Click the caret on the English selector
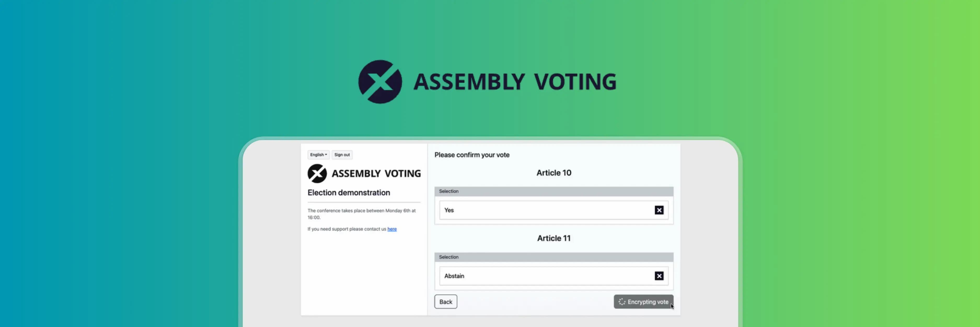Viewport: 980px width, 327px height. click(x=326, y=155)
